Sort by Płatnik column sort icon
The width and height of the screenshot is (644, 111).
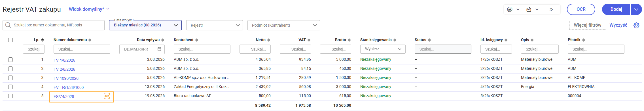(584, 40)
